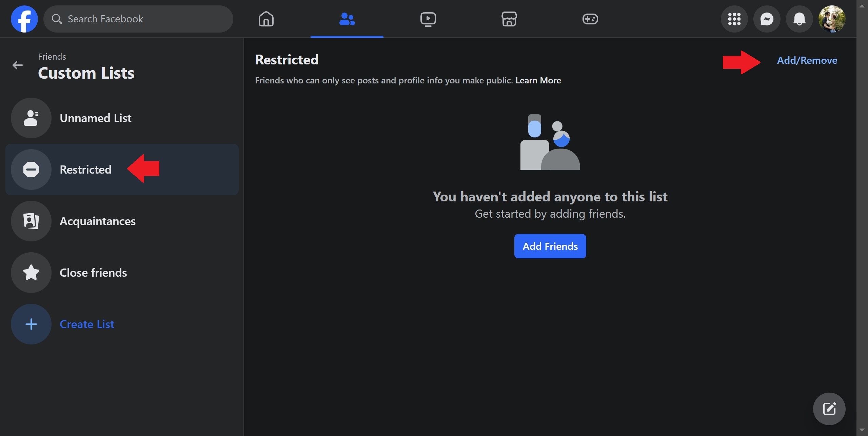
Task: Open the Facebook home feed icon
Action: [266, 19]
